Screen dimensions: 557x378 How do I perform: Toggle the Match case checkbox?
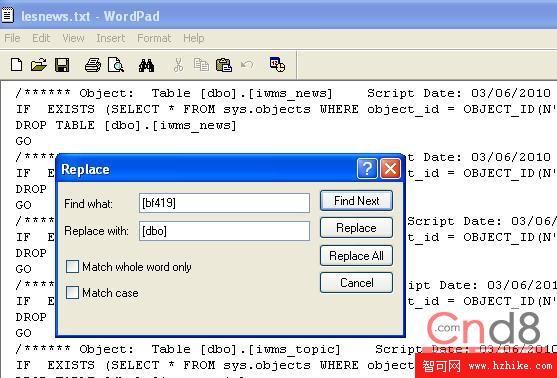pyautogui.click(x=72, y=292)
